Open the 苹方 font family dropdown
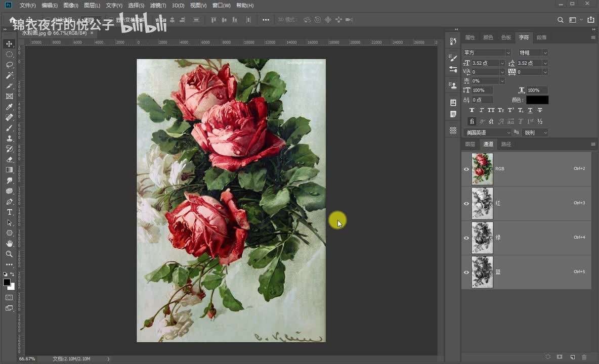The image size is (599, 364). 508,53
